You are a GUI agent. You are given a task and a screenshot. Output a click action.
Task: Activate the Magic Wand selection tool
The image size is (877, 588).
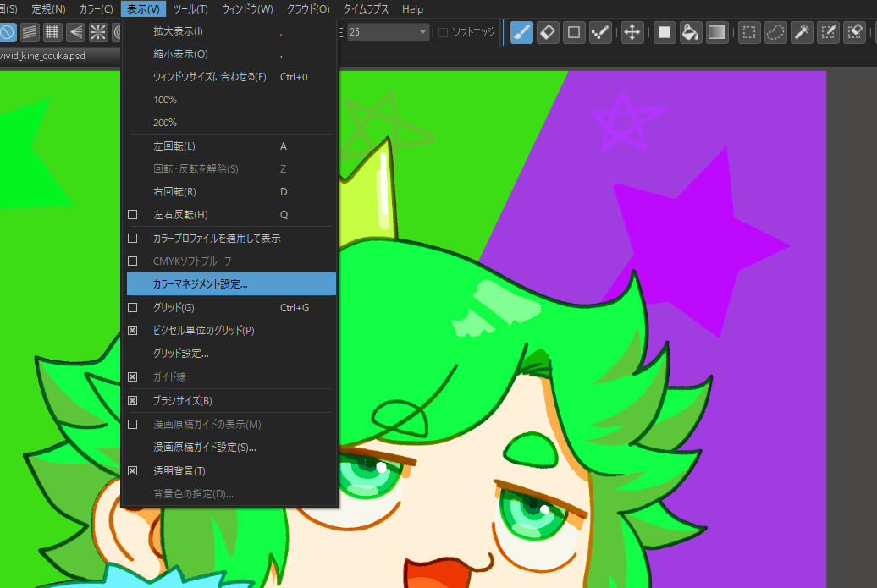click(x=803, y=33)
